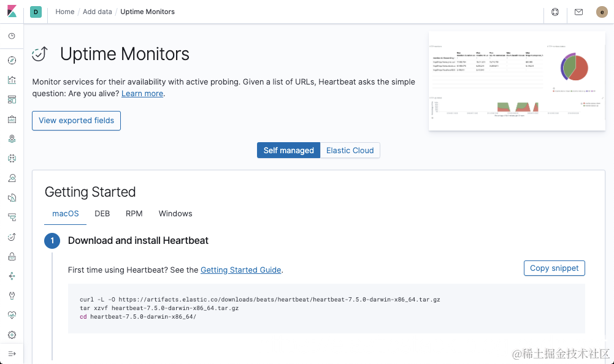Open APM icon in sidebar
This screenshot has width=614, height=364.
tap(12, 217)
